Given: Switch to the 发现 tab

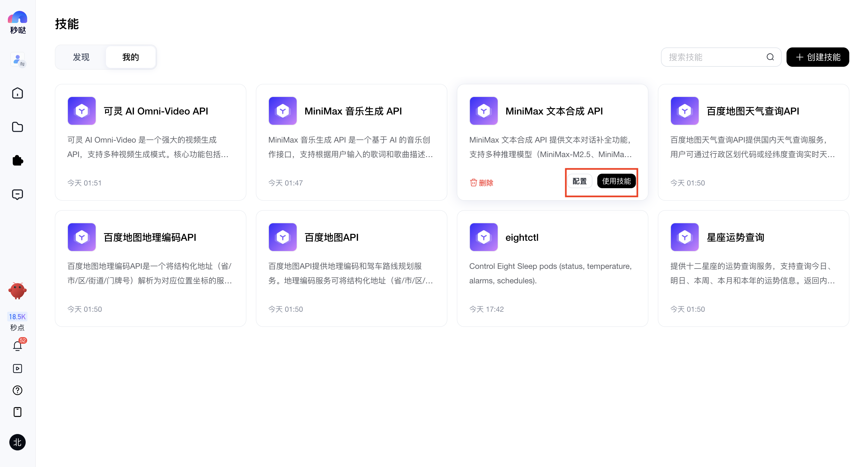Looking at the screenshot, I should pyautogui.click(x=81, y=57).
